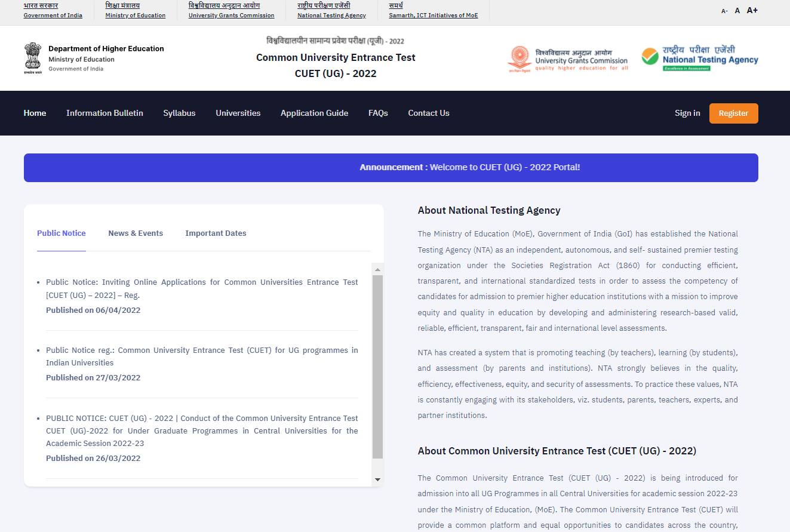Reset font size with normal A button
This screenshot has height=532, width=790.
[x=737, y=11]
